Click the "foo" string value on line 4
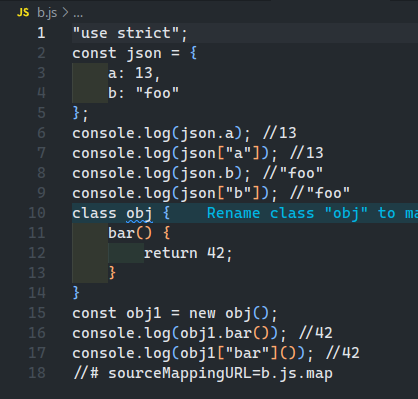This screenshot has height=399, width=418. pos(157,93)
